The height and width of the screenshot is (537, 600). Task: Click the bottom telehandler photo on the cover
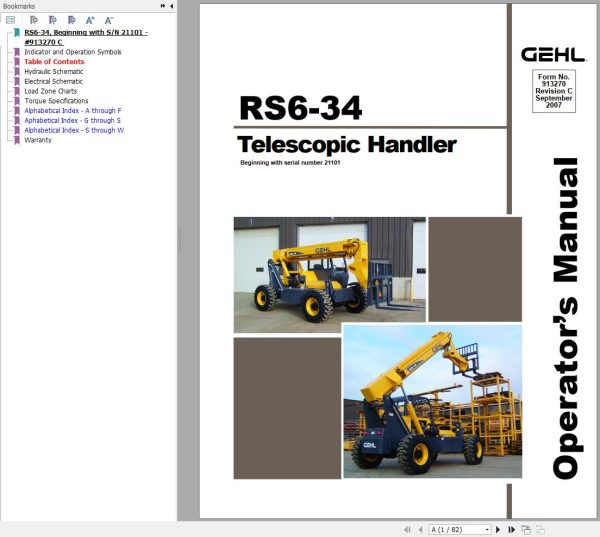(432, 402)
